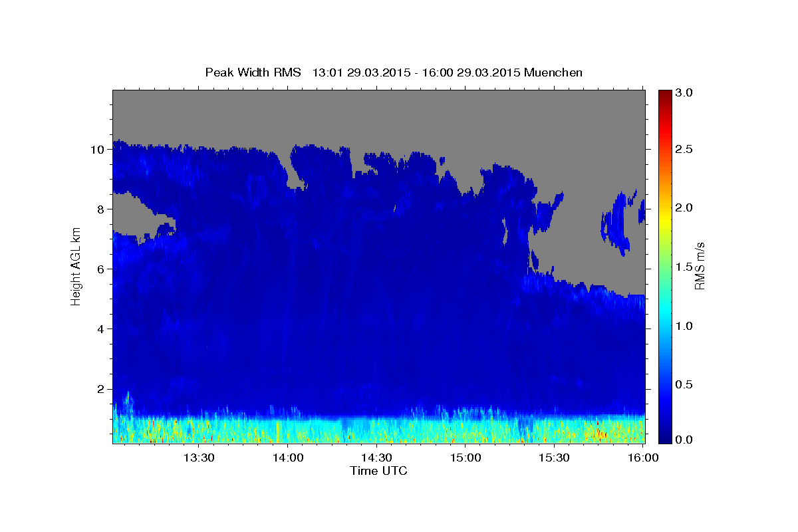Click the height axis value 6
The height and width of the screenshot is (532, 798).
(102, 269)
